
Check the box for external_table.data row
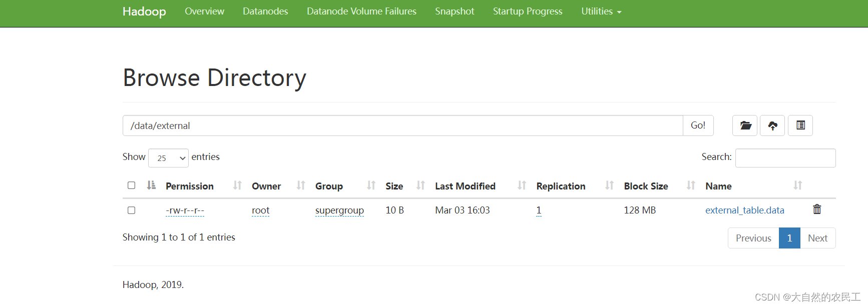[x=131, y=210]
